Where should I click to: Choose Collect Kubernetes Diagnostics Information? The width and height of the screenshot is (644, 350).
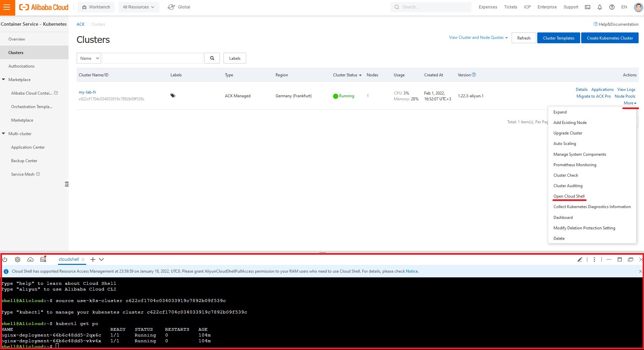592,207
